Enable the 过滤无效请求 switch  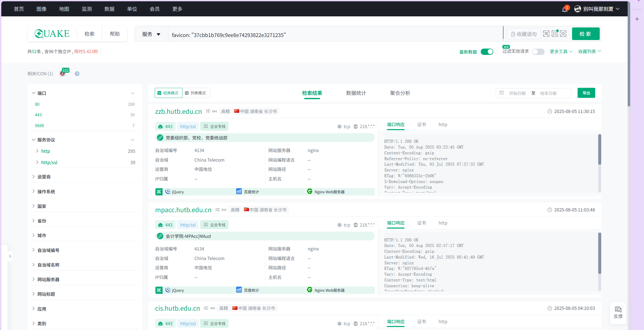[x=538, y=52]
